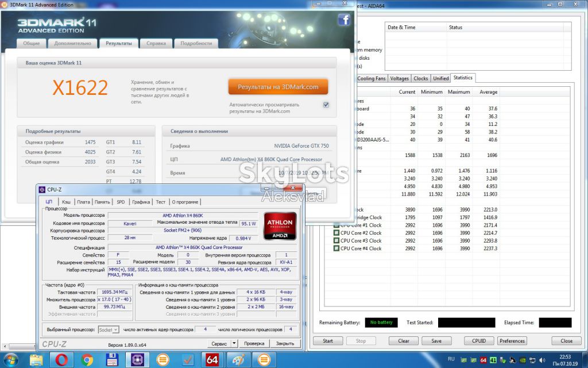Click the X1622 score in 3DMark
The width and height of the screenshot is (588, 368).
[x=80, y=87]
